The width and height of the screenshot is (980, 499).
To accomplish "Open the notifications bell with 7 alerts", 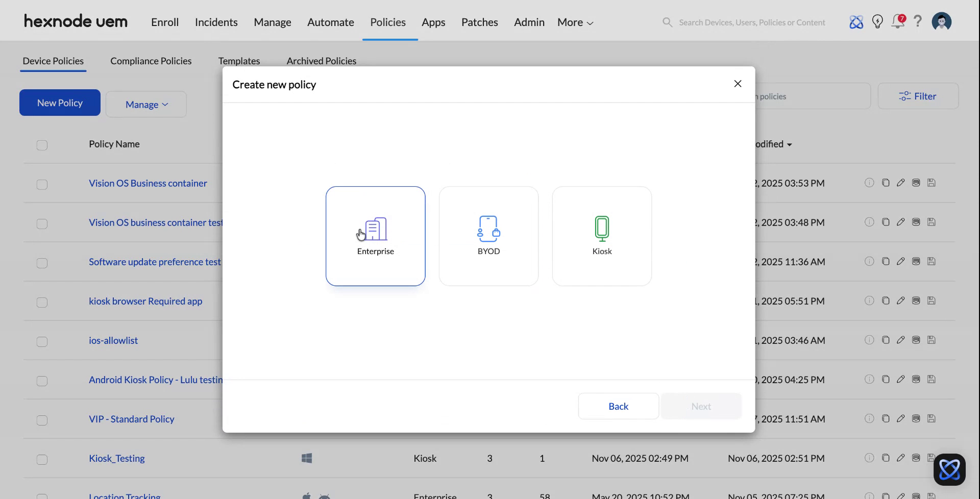I will coord(898,21).
